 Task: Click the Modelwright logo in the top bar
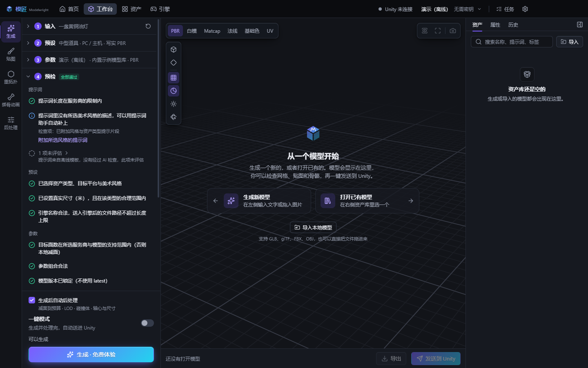pyautogui.click(x=27, y=9)
